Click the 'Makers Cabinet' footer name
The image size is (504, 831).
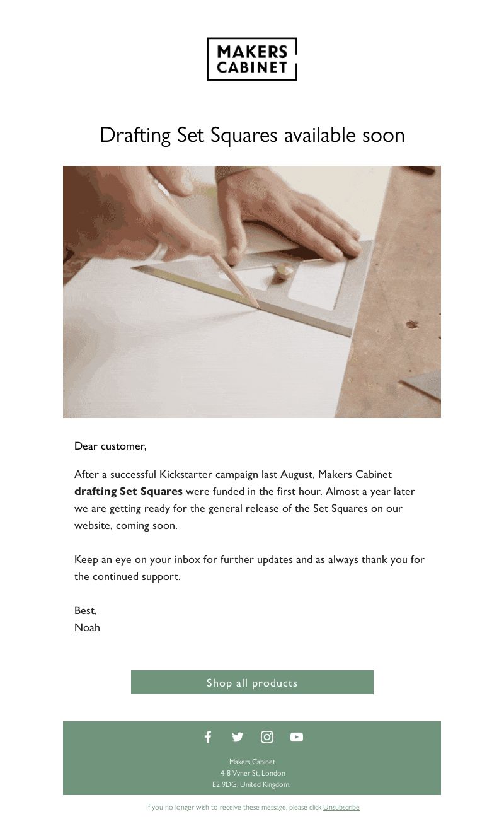252,762
